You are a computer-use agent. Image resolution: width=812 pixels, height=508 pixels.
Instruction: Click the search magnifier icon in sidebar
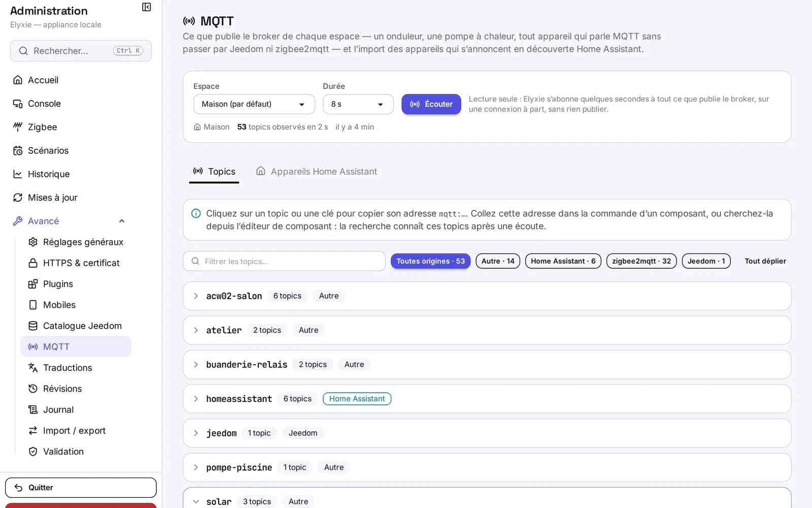(x=23, y=51)
